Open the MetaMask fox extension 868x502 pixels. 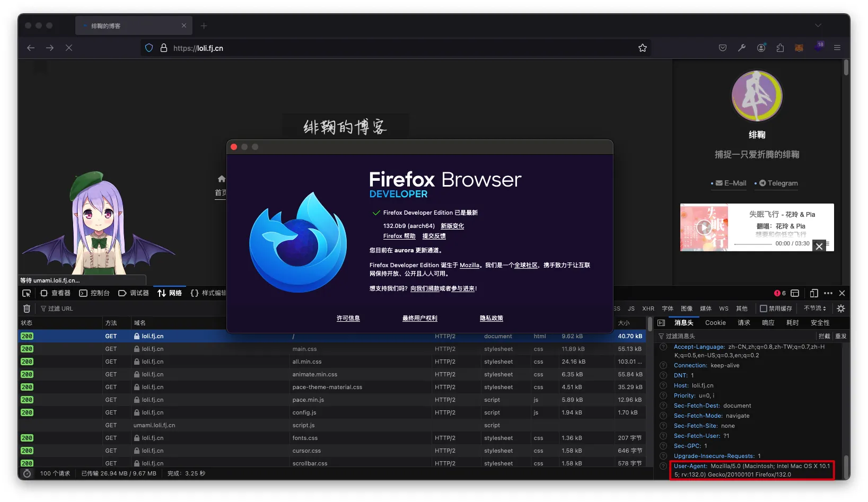799,48
